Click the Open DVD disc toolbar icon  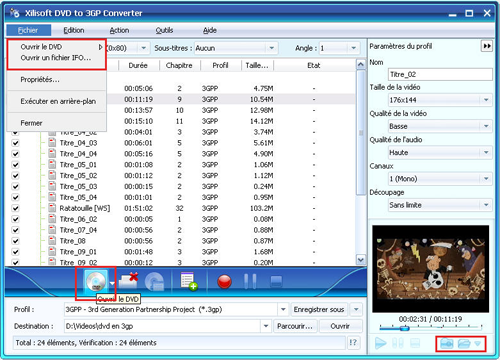[96, 282]
